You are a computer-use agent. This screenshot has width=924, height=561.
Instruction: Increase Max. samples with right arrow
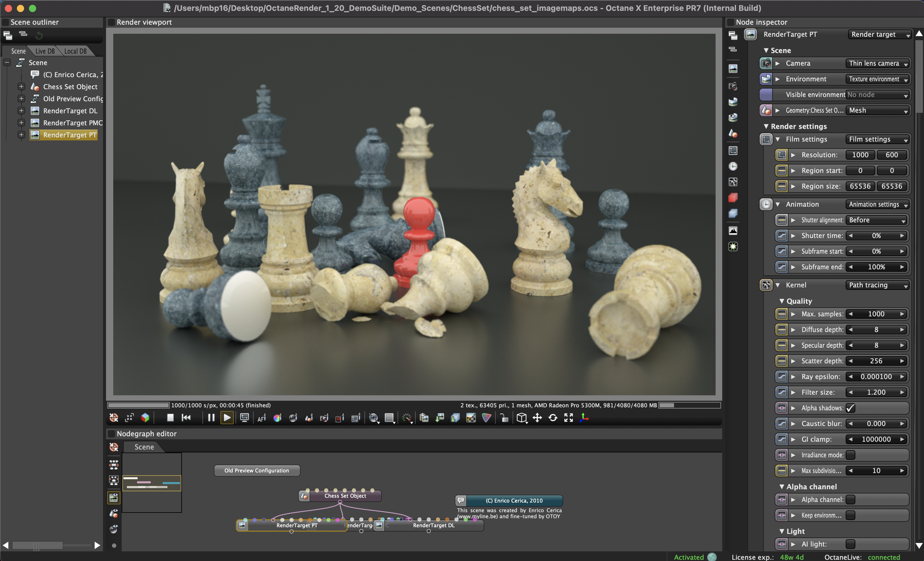pyautogui.click(x=902, y=314)
